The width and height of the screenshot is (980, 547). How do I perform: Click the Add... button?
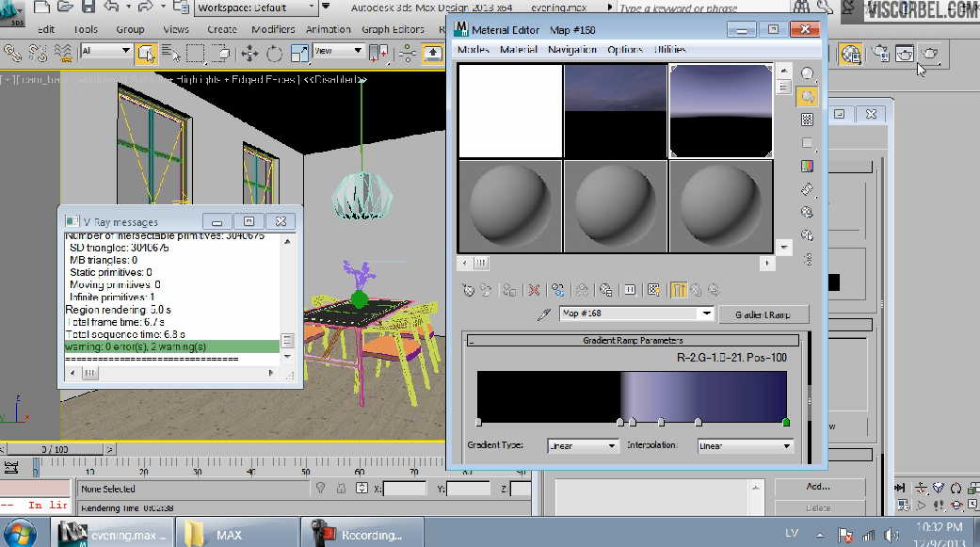click(x=819, y=487)
